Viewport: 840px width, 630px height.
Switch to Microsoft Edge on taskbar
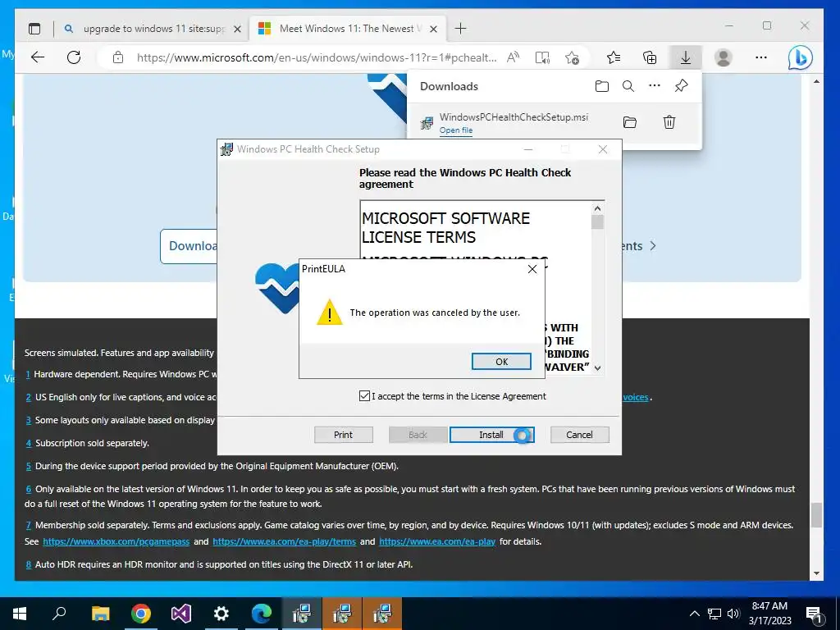(262, 614)
